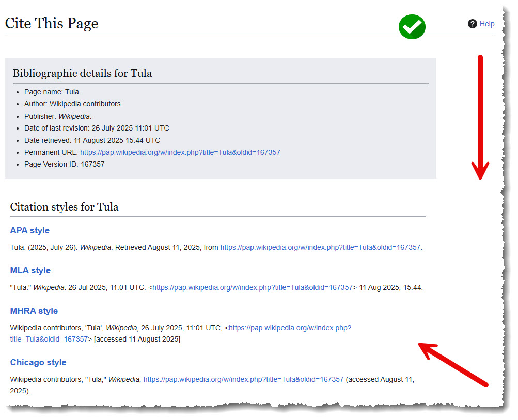Click the 'Date of last revision' entry

click(x=97, y=128)
